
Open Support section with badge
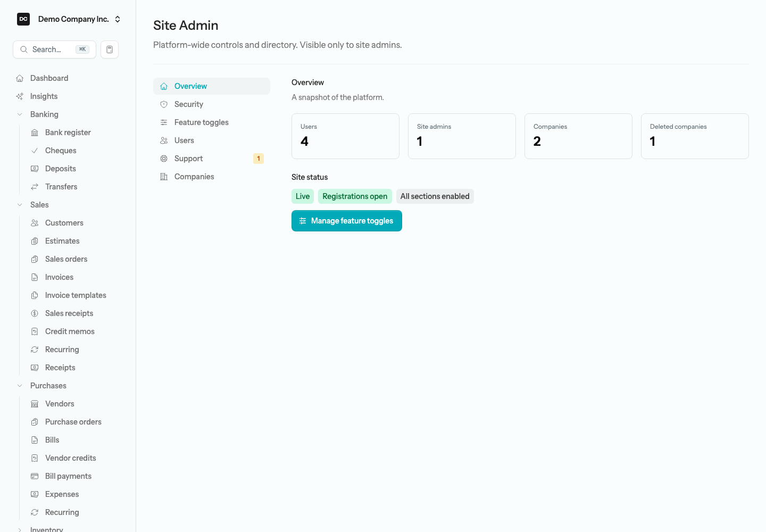[x=212, y=159]
